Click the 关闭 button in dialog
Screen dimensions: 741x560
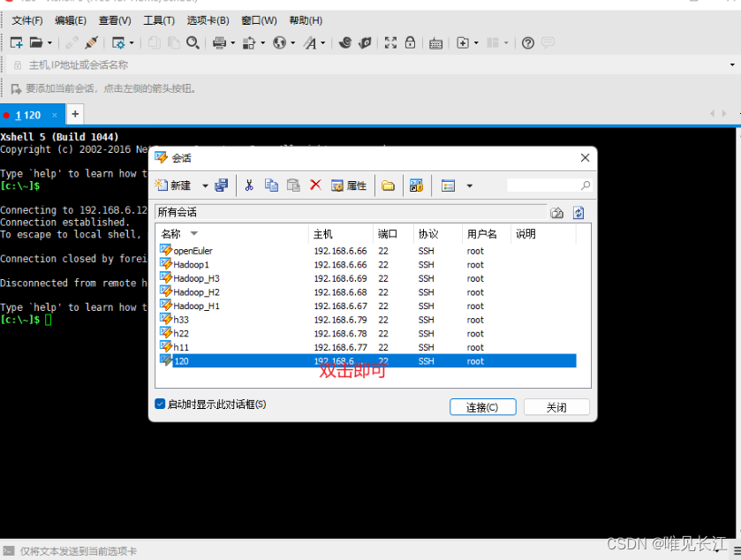(x=556, y=407)
